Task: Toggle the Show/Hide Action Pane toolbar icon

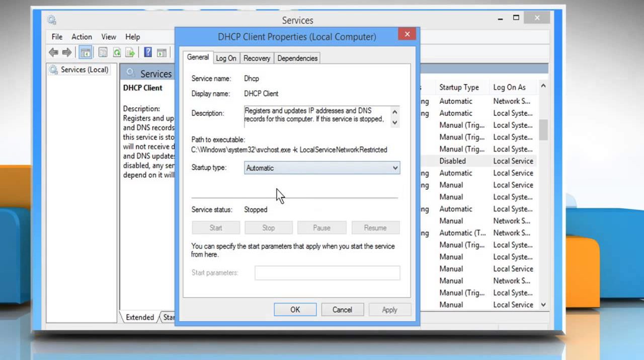Action: (x=162, y=52)
